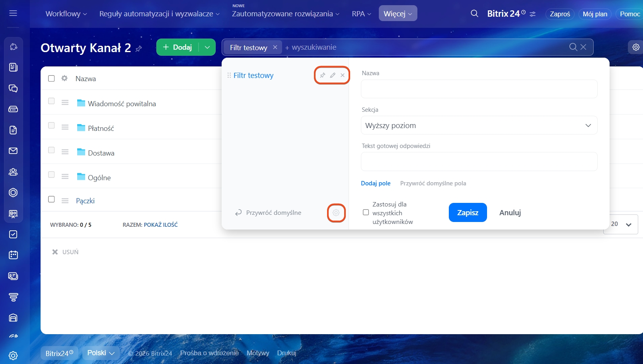Expand Zautomatyzowane rozwiązania menu

pyautogui.click(x=285, y=14)
